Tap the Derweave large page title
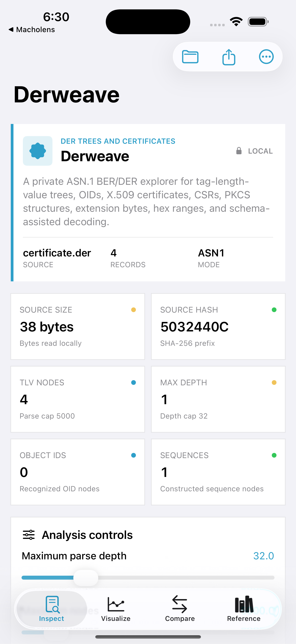296x644 pixels. 67,95
